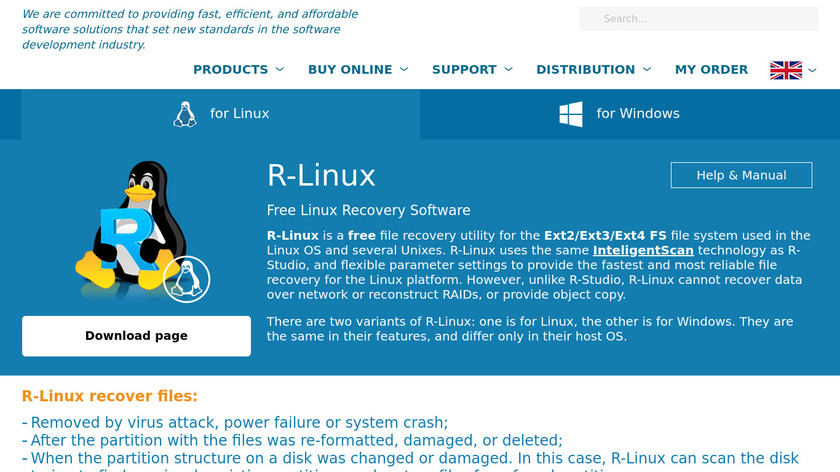
Task: Click 'There are two variants of R-Linux' paragraph
Action: [x=530, y=329]
